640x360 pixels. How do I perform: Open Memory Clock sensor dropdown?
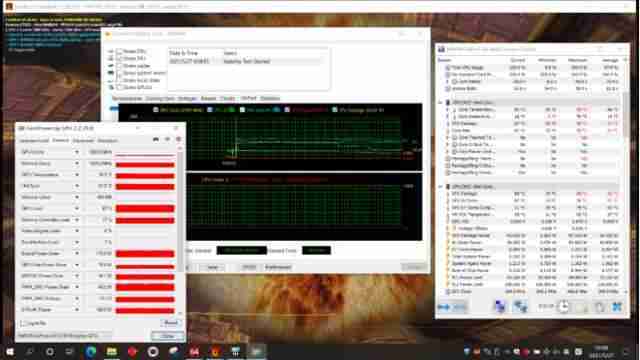pos(77,164)
